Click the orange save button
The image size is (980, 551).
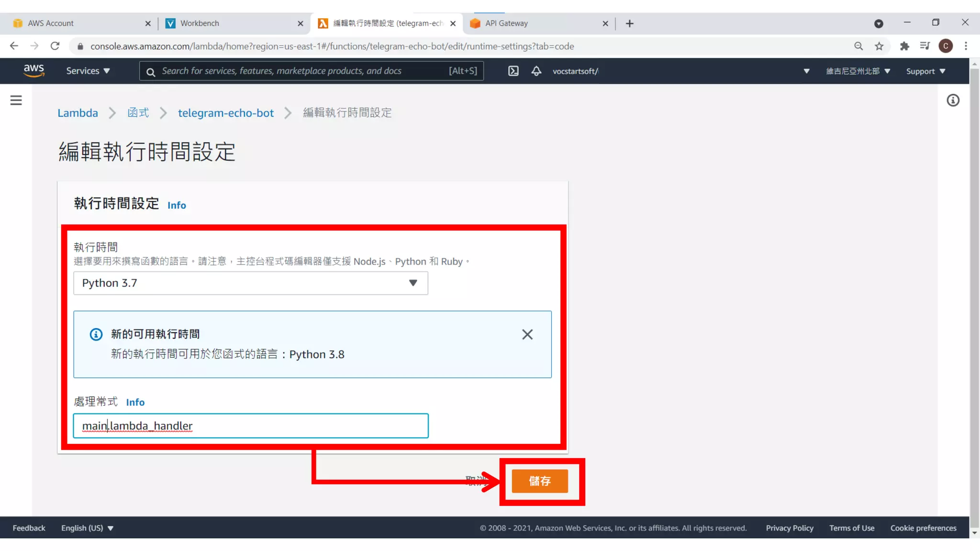click(x=539, y=481)
